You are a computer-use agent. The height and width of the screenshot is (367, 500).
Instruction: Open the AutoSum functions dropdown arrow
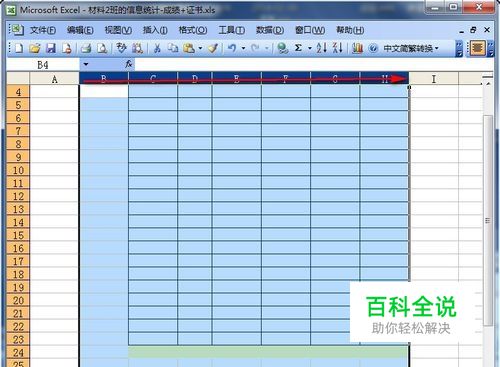[310, 48]
